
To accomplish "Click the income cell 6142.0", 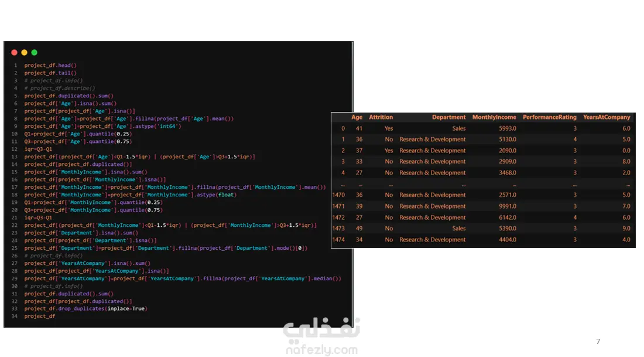I will tap(507, 217).
